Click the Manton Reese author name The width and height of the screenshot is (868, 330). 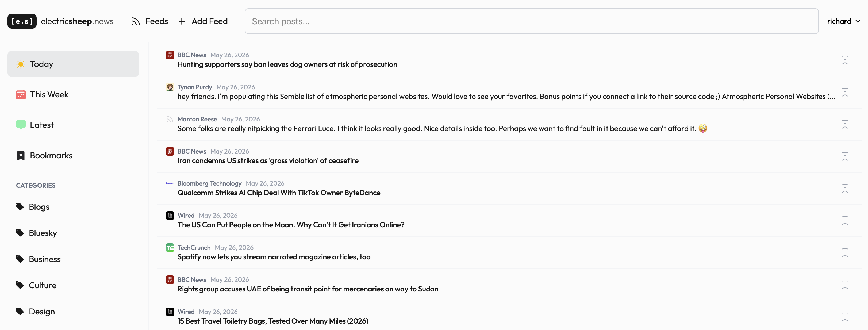point(197,119)
